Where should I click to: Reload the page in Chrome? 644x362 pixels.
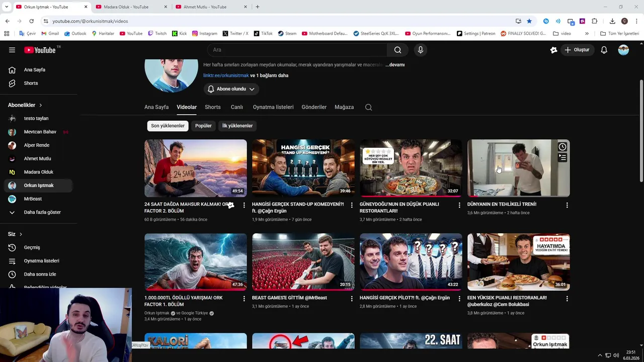pos(31,21)
